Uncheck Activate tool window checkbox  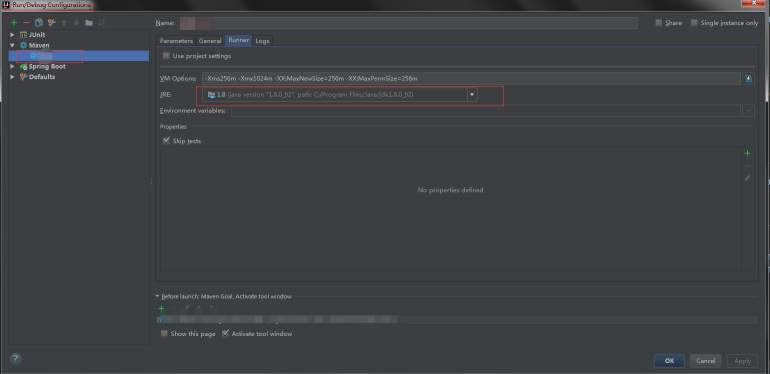[x=225, y=334]
